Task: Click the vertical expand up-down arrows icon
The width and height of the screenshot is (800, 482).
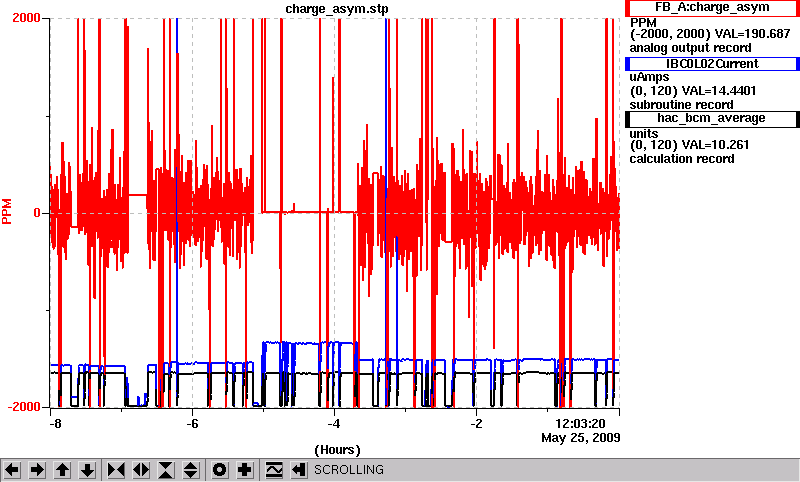Action: click(x=191, y=470)
